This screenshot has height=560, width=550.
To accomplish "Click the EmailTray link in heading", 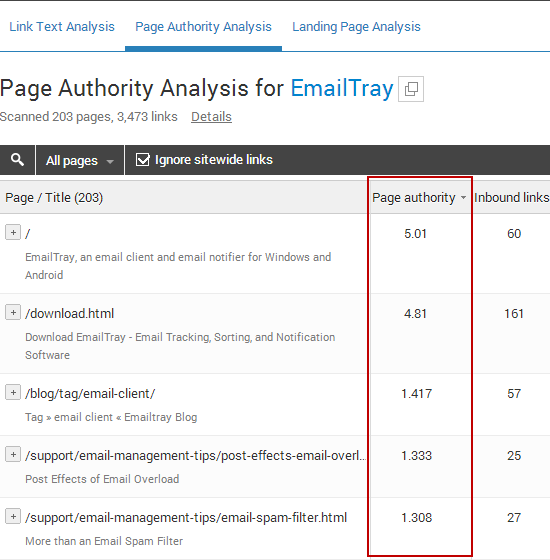I will coord(342,88).
